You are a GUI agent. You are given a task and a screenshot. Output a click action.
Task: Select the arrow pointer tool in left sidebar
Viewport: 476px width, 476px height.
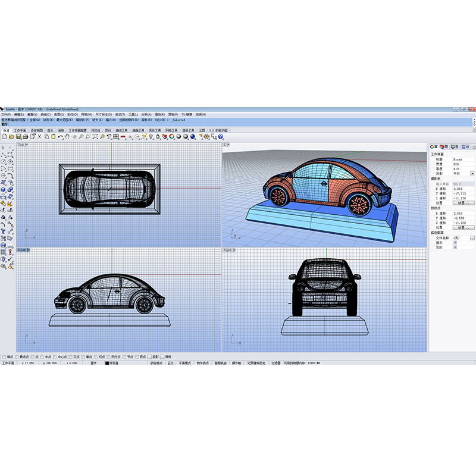(3, 148)
